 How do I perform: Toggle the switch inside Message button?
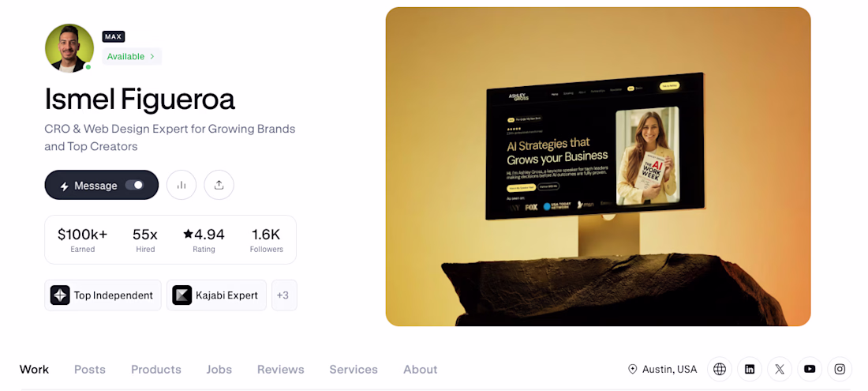click(134, 185)
